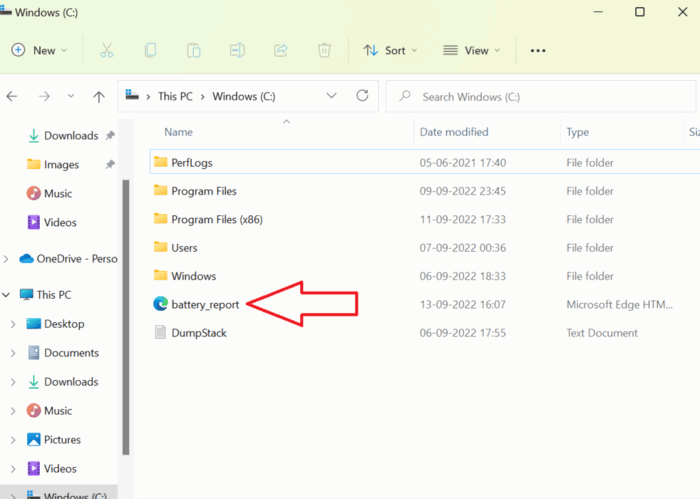Screen dimensions: 700x499
Task: Expand the OneDrive - Personal node
Action: 6,259
